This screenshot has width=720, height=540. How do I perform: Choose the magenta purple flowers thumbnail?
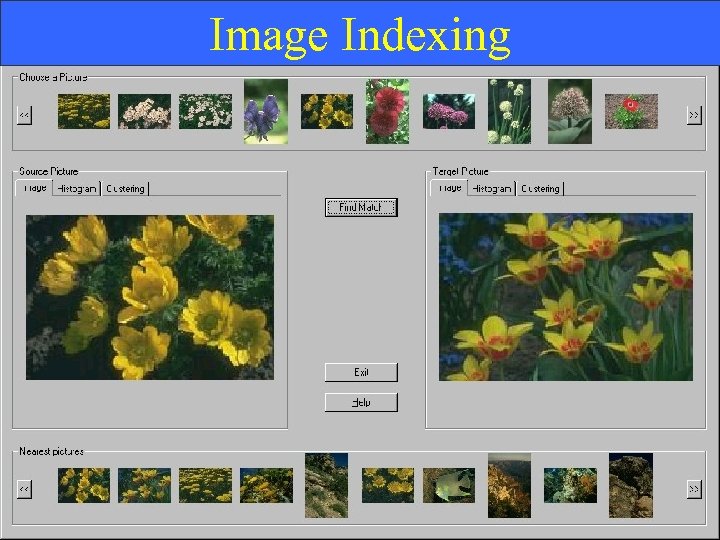pos(449,111)
